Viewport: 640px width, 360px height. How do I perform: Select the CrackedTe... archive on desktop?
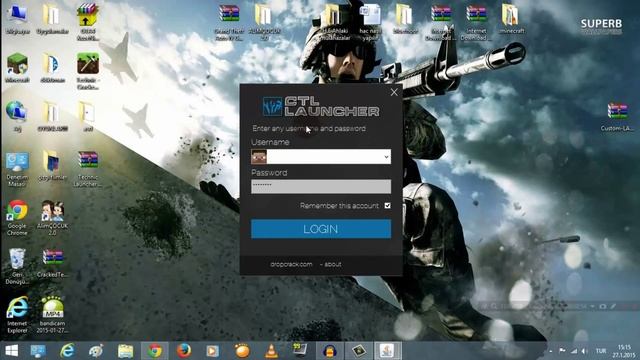point(53,263)
